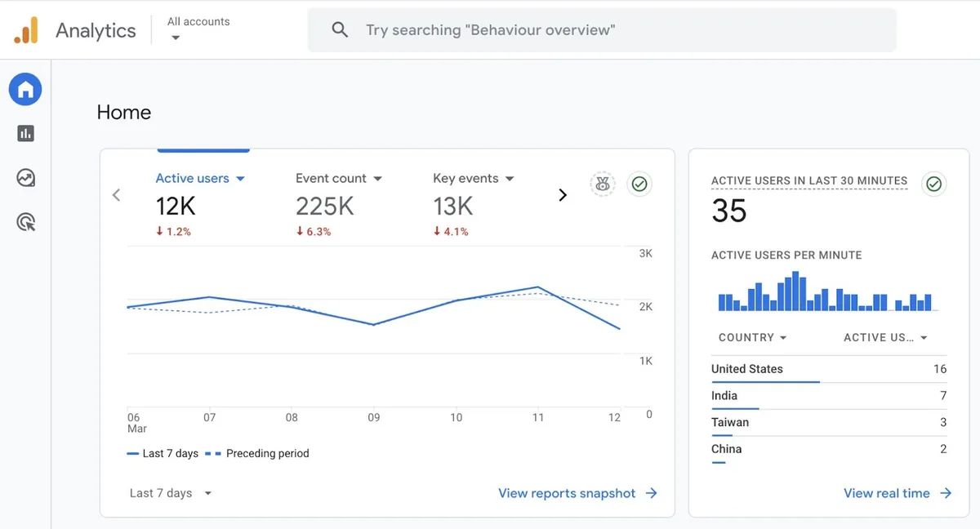Click the Home page heading
The height and width of the screenshot is (529, 980).
click(124, 113)
